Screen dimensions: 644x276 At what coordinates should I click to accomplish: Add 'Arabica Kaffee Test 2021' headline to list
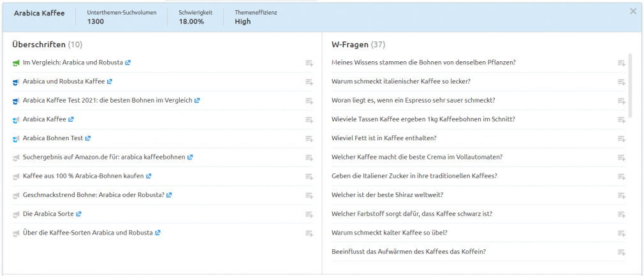309,101
